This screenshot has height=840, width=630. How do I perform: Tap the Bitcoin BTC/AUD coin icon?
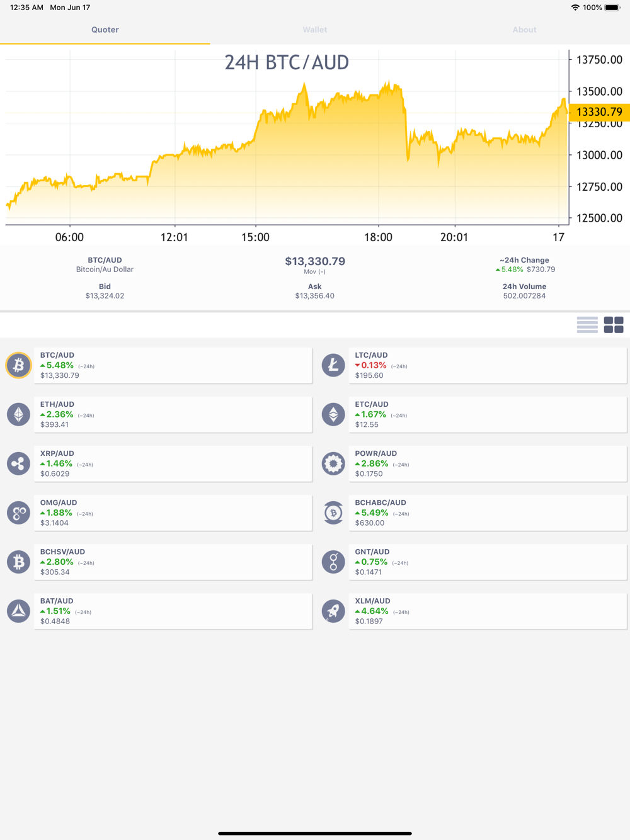point(18,365)
